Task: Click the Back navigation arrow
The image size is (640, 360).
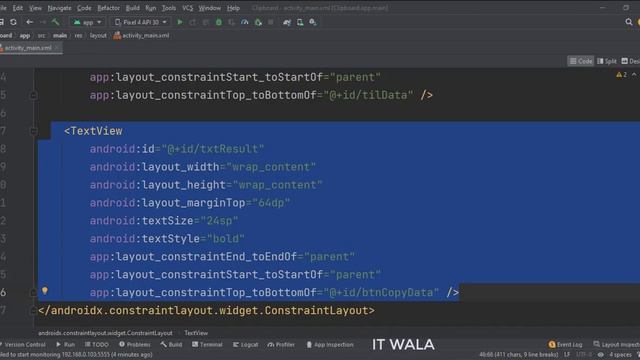Action: pos(29,22)
